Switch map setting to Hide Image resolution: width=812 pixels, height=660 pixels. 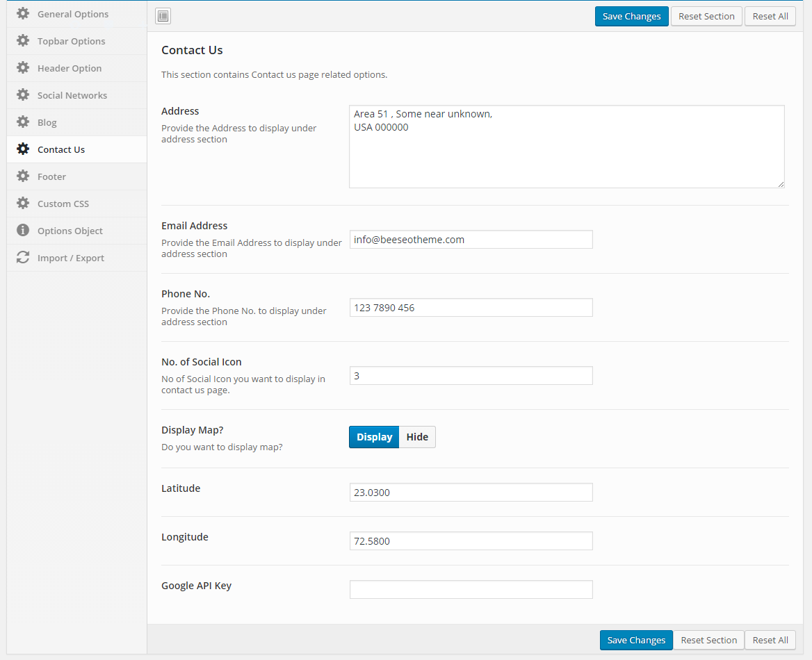point(417,437)
